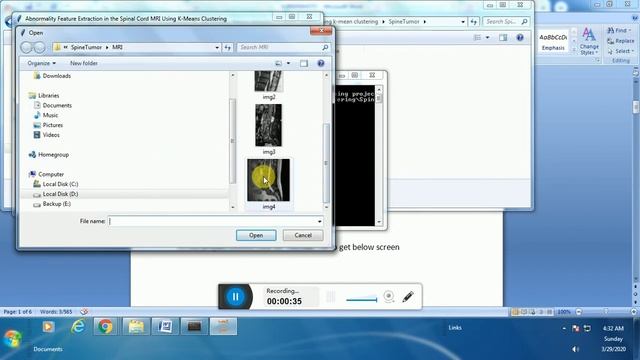
Task: Click Find in Word Editing group
Action: tap(619, 31)
